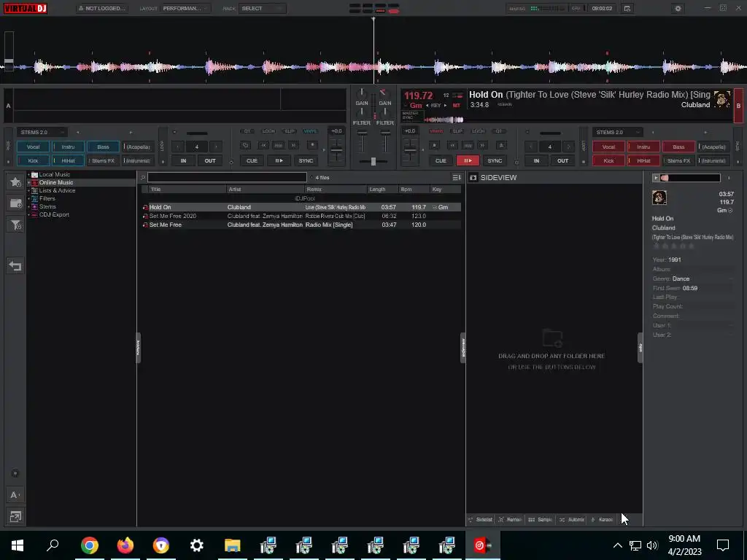Click the album art in info panel
747x560 pixels.
659,197
